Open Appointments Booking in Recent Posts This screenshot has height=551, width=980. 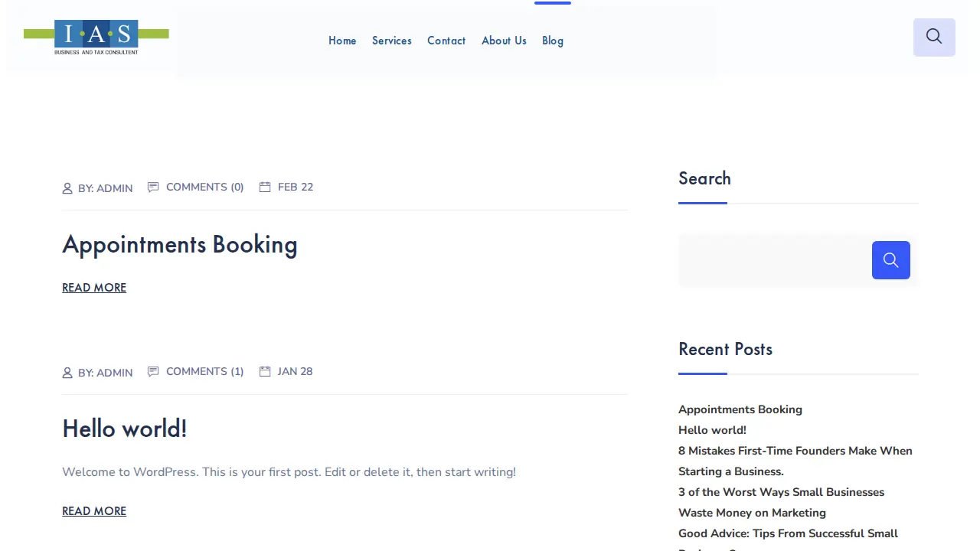tap(740, 409)
